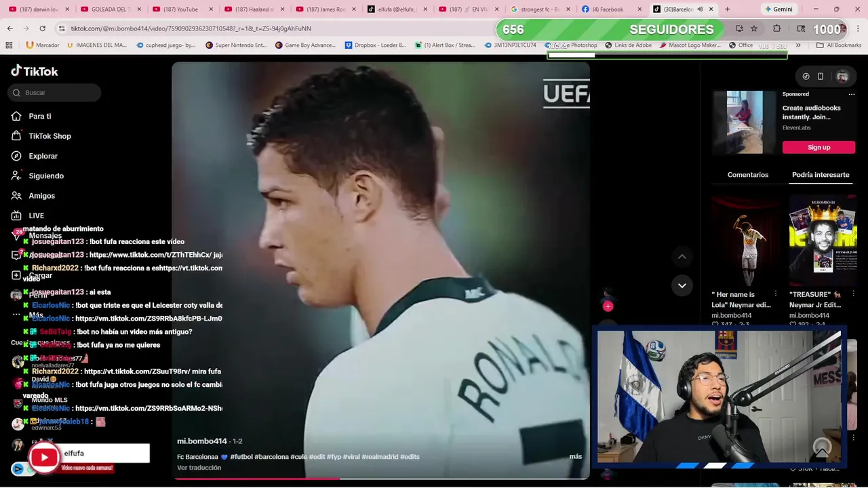868x488 pixels.
Task: Follow the creator with the red plus
Action: click(608, 306)
